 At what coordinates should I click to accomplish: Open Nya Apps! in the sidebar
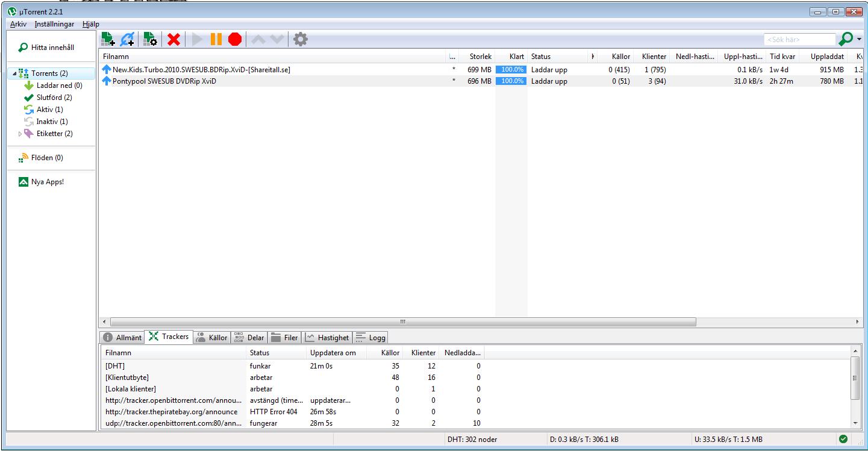(42, 182)
